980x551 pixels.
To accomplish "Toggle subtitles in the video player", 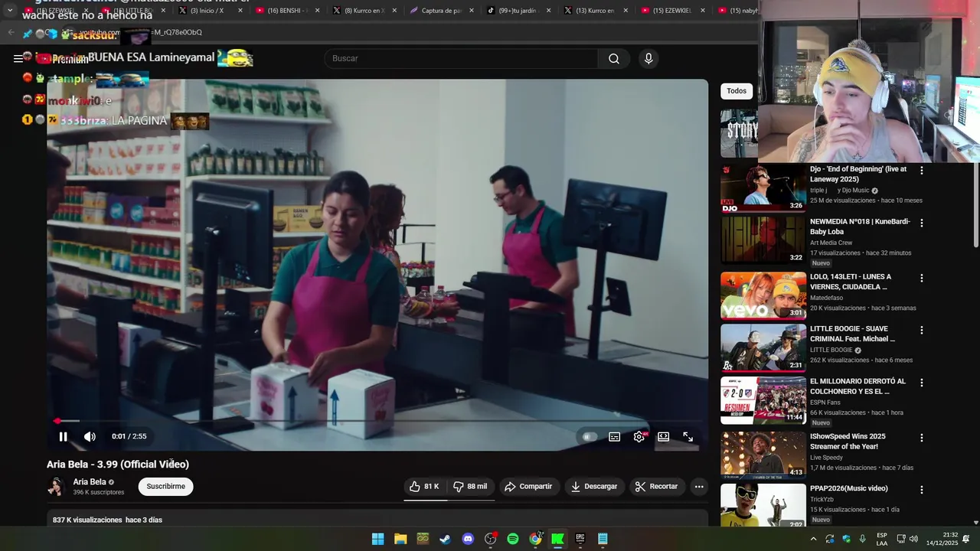I will (614, 436).
